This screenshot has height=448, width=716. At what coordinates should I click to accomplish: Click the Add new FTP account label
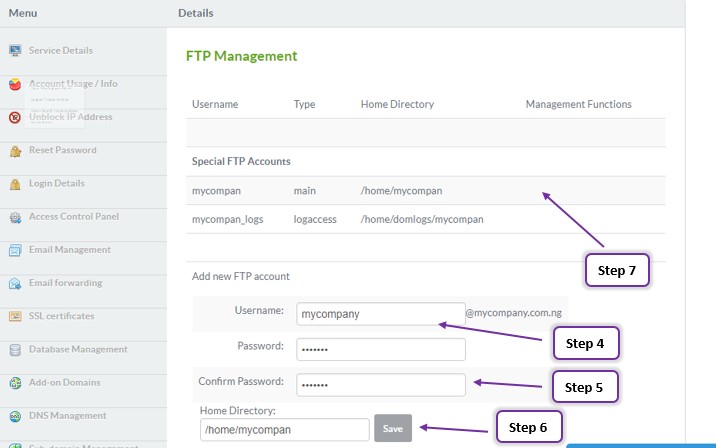tap(241, 276)
